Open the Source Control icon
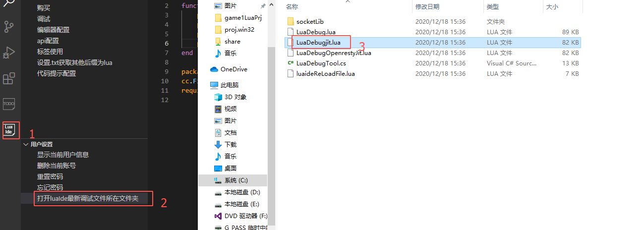Viewport: 644px width, 230px height. [x=9, y=27]
